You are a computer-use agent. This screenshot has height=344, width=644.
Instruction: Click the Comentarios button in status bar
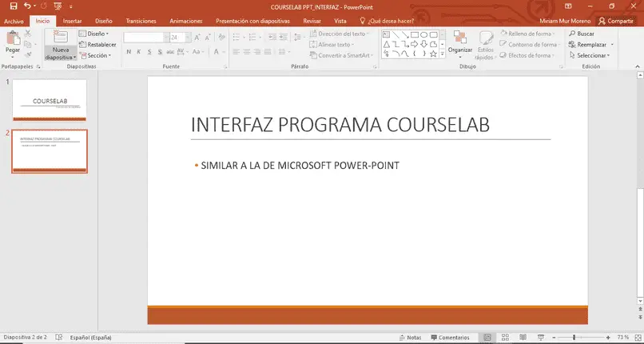[450, 338]
